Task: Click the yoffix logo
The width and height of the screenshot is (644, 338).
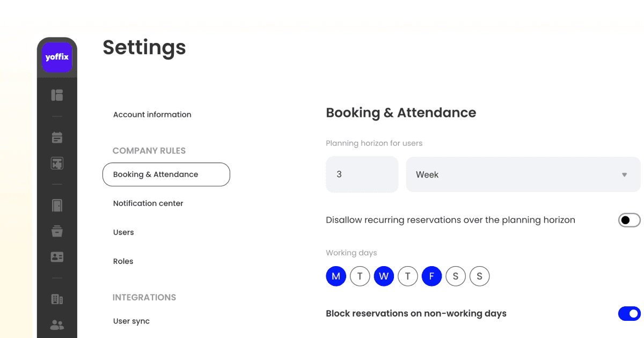Action: (x=56, y=57)
